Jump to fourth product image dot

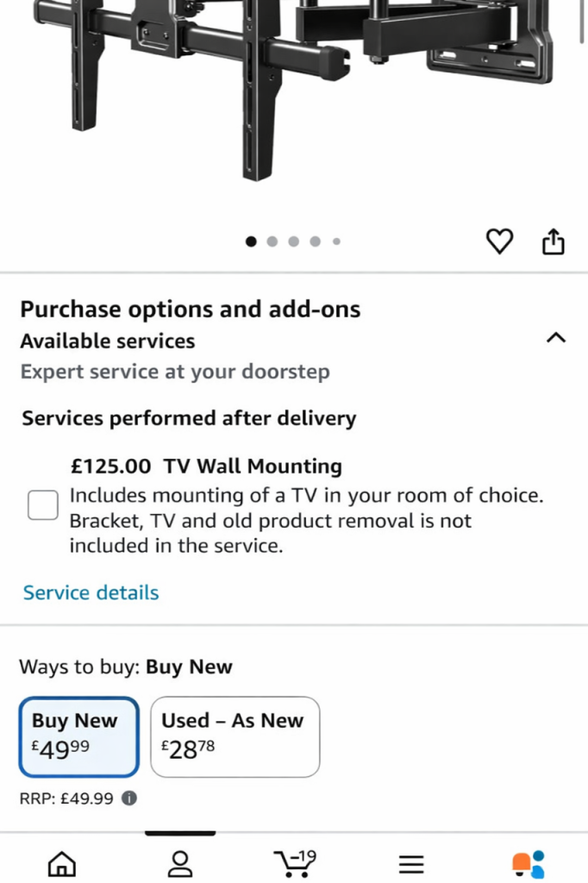pyautogui.click(x=315, y=241)
